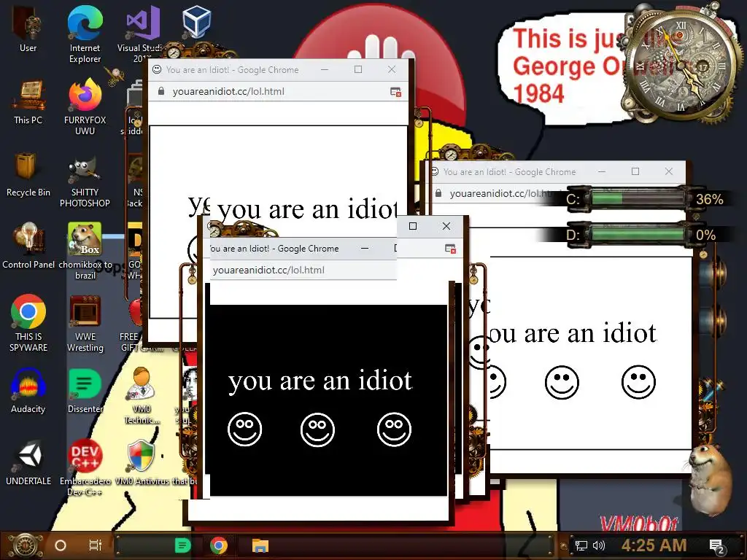Click youareanidiot.cc URL in front Chrome window
This screenshot has width=747, height=560.
268,270
